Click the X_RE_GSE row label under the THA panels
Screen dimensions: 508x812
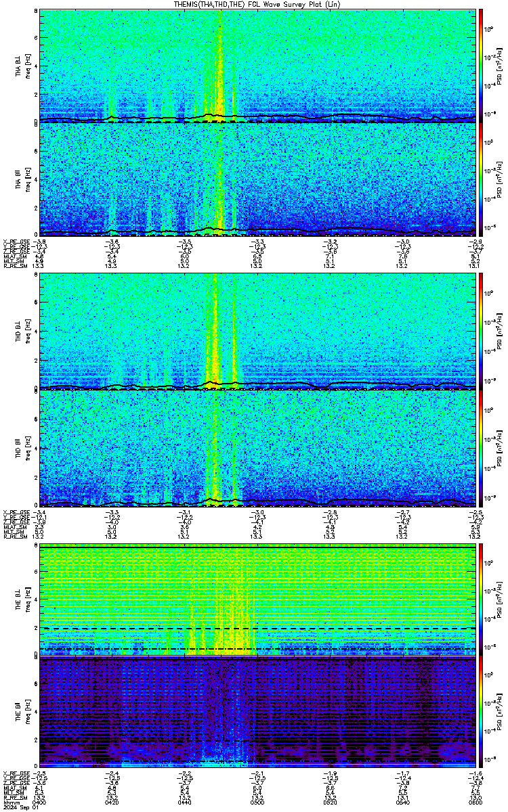15,242
